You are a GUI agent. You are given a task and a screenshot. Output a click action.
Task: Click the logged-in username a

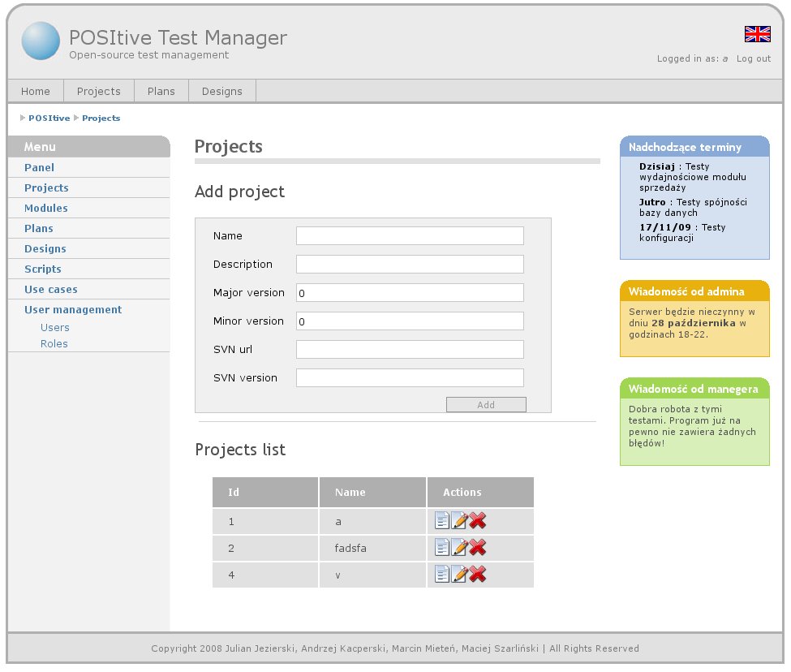725,58
